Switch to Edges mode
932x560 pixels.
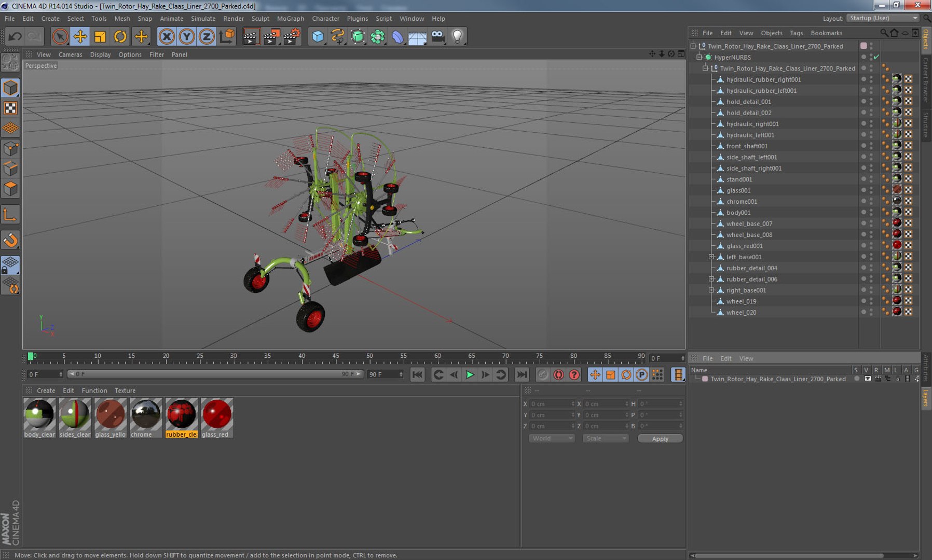(x=10, y=169)
